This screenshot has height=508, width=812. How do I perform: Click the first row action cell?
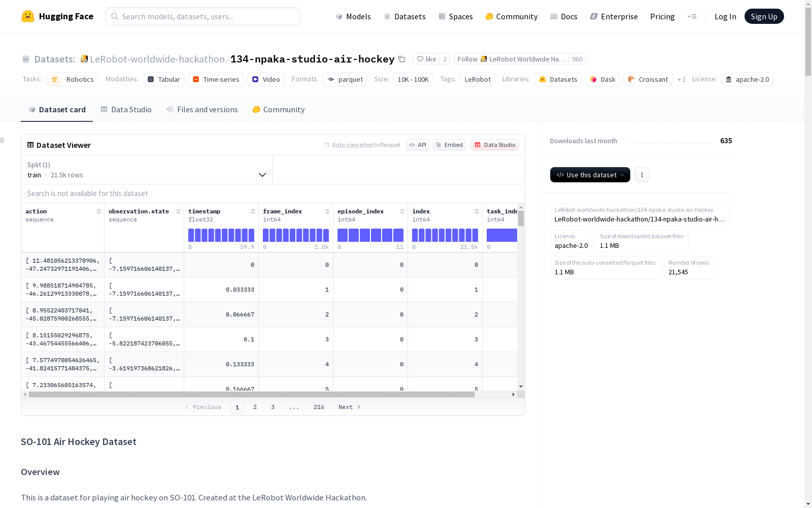(x=63, y=265)
